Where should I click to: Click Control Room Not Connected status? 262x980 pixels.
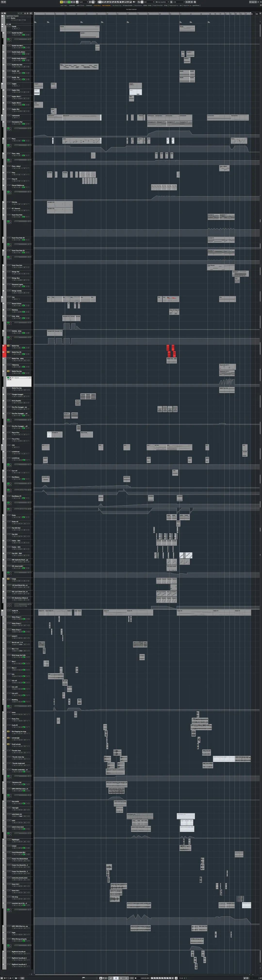click(x=106, y=5)
